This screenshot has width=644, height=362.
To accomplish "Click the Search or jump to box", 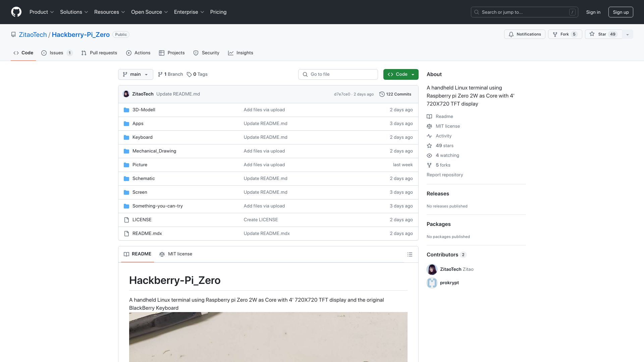I will click(524, 12).
